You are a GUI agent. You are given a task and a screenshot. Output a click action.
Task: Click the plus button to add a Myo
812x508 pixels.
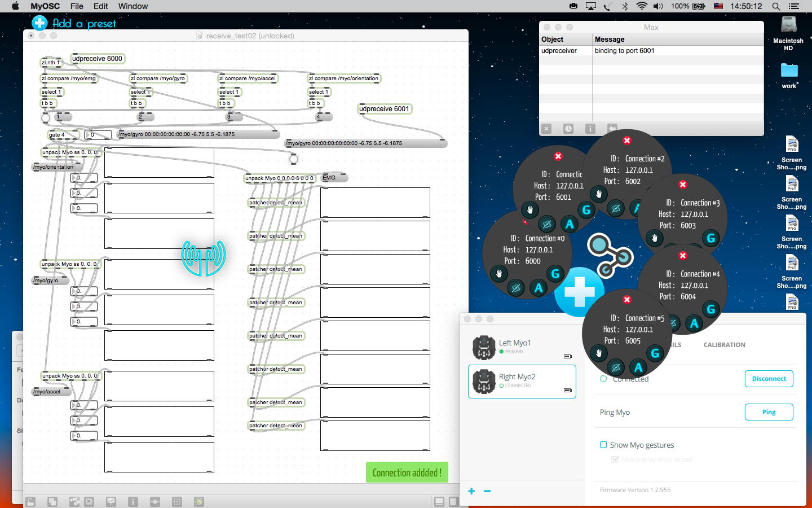click(471, 491)
